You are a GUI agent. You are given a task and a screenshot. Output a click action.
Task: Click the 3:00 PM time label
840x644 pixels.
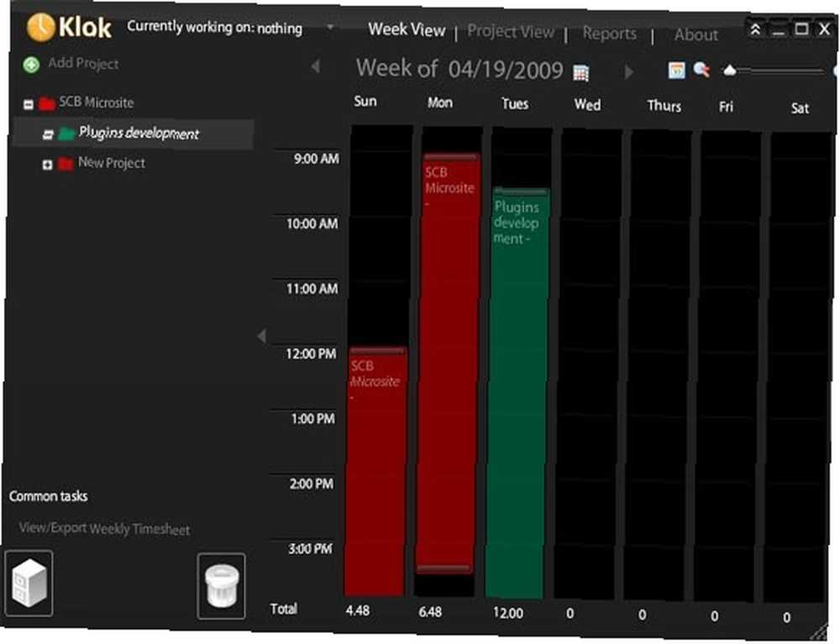click(310, 549)
